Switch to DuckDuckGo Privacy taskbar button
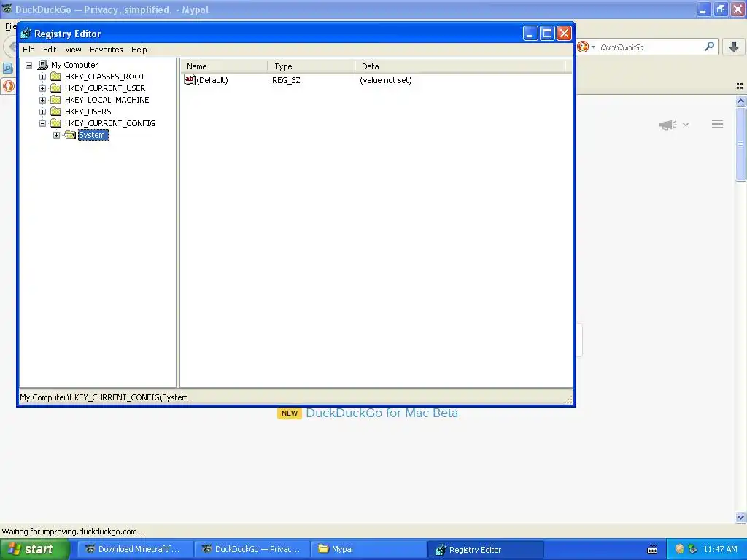 tap(252, 549)
